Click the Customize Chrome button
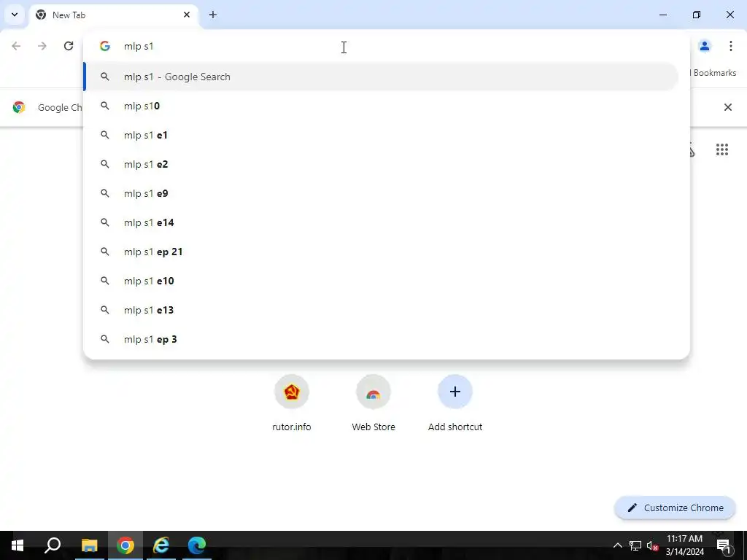This screenshot has height=560, width=747. [x=675, y=507]
